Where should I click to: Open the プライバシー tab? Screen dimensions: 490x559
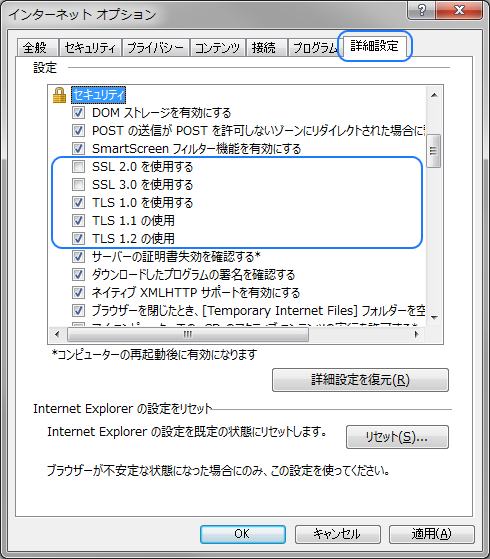[155, 47]
